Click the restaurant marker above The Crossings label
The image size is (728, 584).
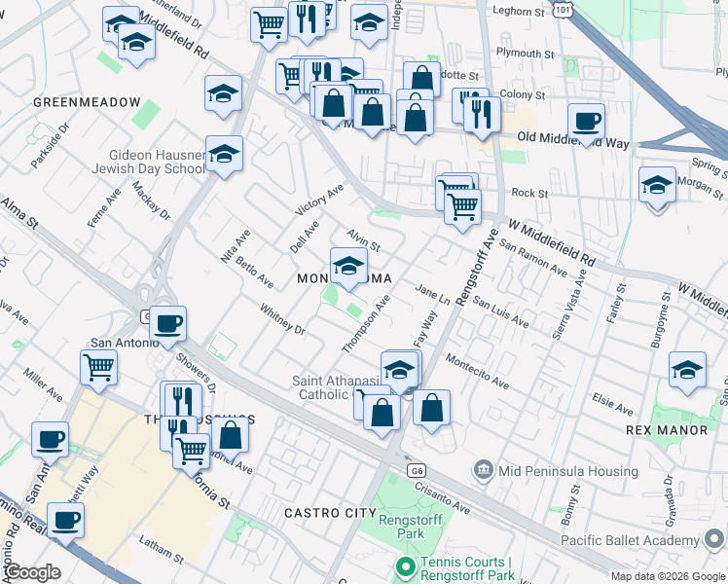pos(183,402)
